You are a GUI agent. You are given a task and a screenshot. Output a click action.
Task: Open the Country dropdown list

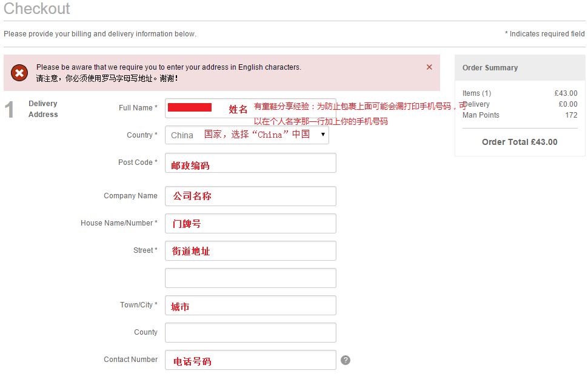[247, 135]
